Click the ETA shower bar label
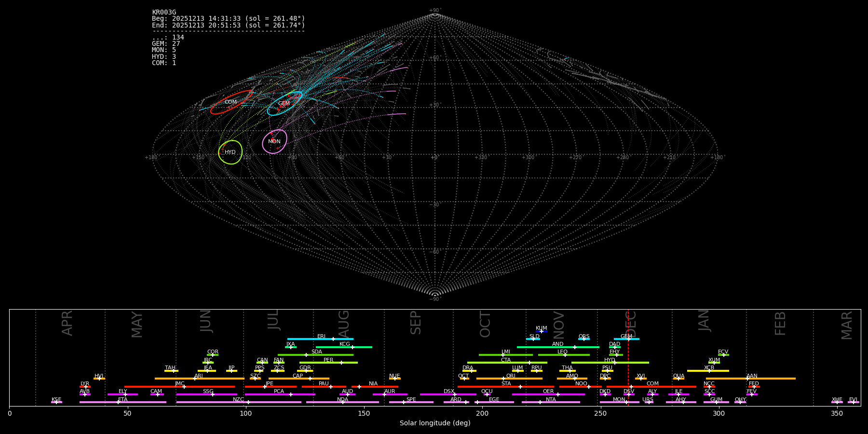Image resolution: width=868 pixels, height=434 pixels. [x=123, y=400]
